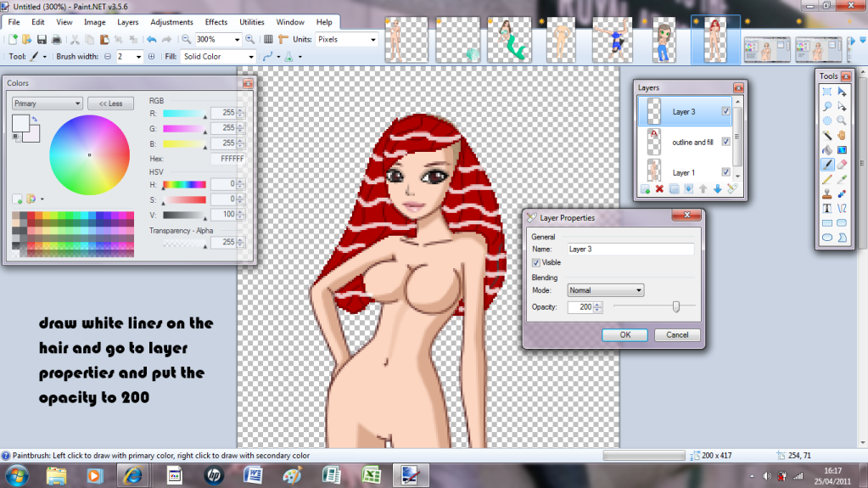Click red Delete Layer icon
The height and width of the screenshot is (488, 868).
click(659, 189)
